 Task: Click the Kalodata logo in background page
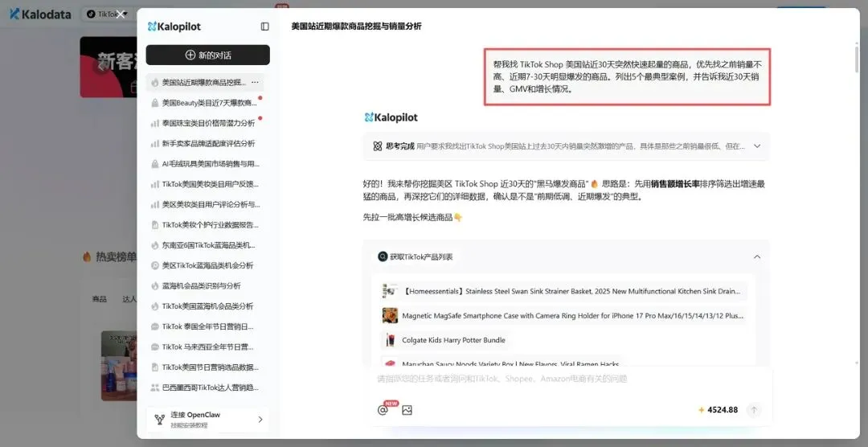40,14
